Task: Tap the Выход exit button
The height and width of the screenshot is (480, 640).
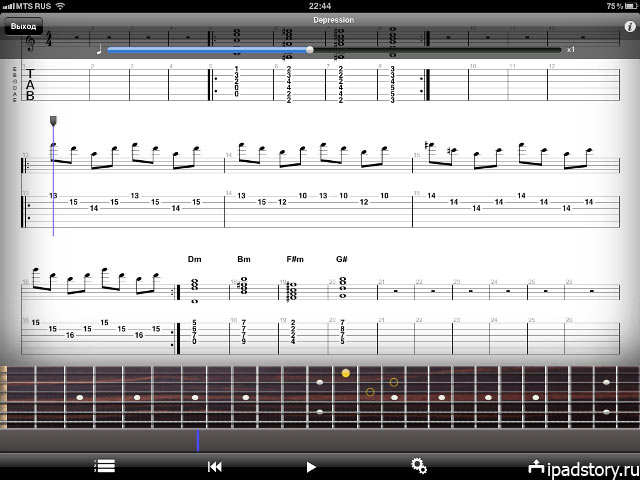Action: click(22, 27)
